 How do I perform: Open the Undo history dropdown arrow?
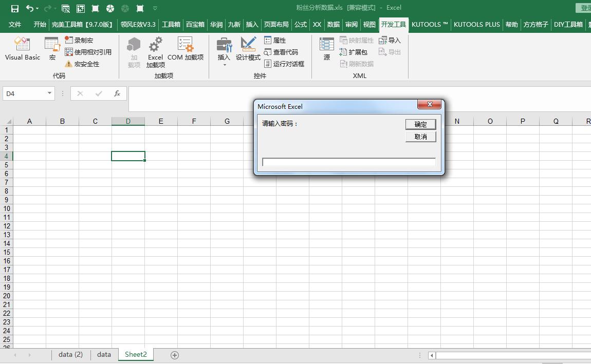38,9
